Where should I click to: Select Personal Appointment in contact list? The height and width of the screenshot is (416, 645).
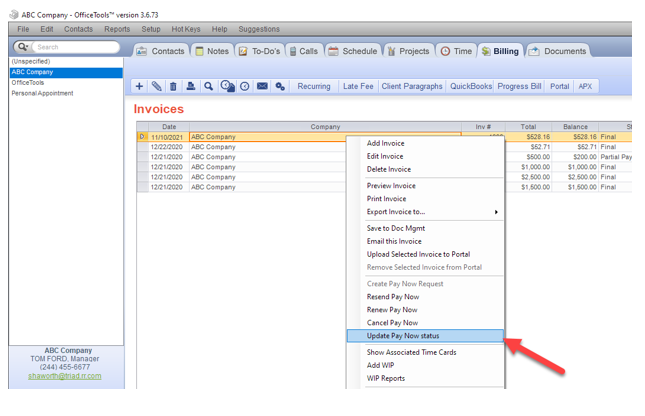click(x=66, y=93)
